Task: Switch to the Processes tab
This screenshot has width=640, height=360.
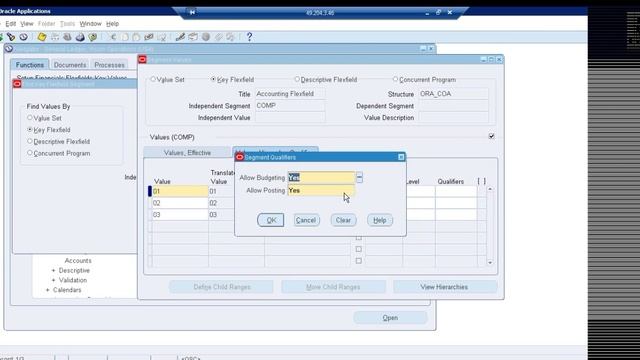Action: click(x=109, y=64)
